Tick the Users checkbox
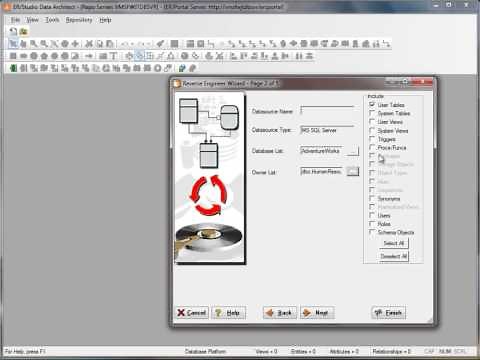480x360 pixels. [372, 215]
